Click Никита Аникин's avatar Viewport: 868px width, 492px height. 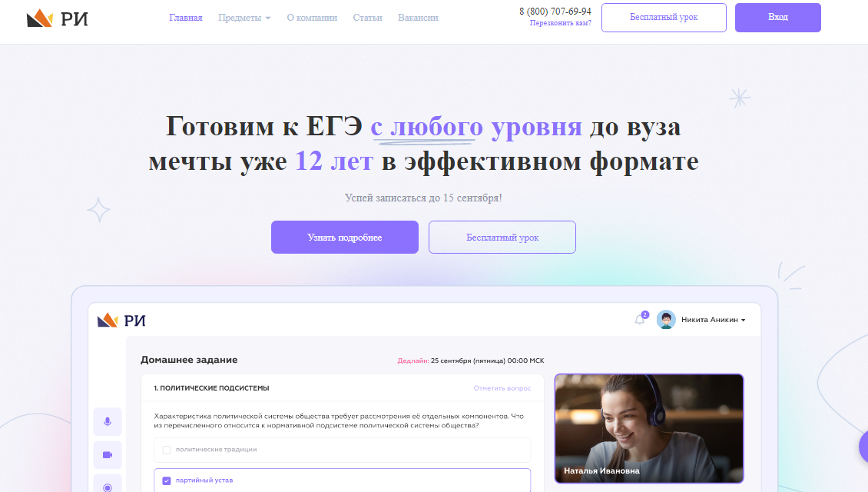click(x=666, y=320)
